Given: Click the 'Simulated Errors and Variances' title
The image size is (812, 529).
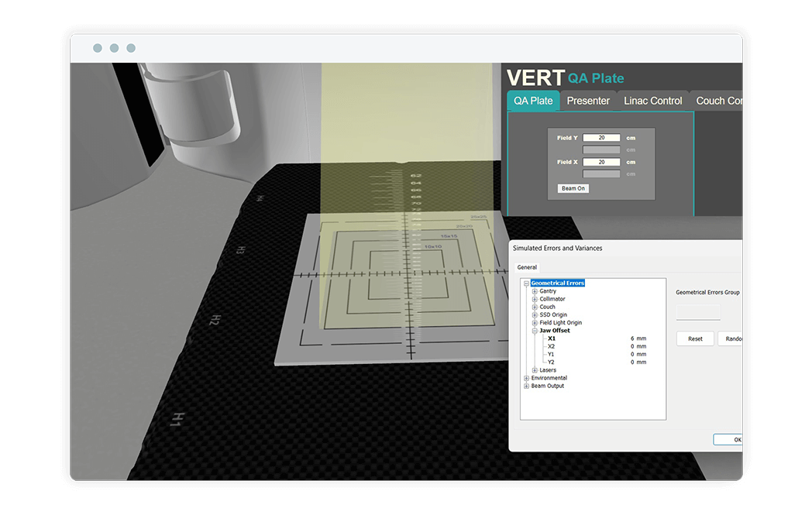Looking at the screenshot, I should pos(557,249).
